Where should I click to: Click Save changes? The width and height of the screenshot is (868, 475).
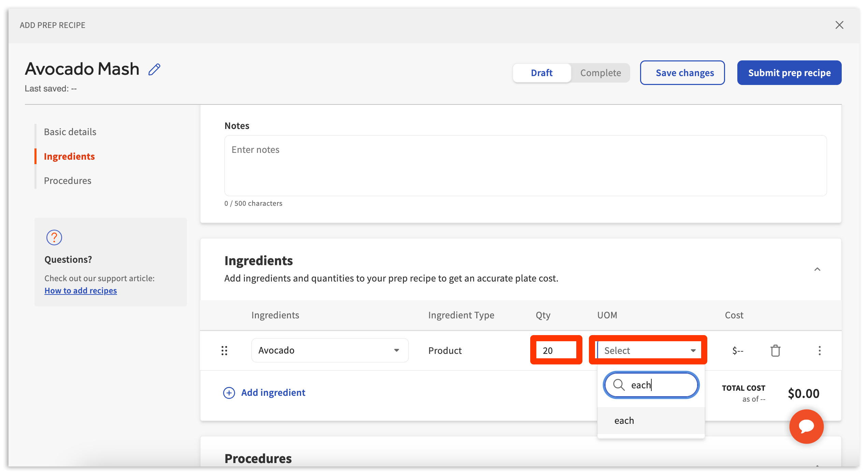click(682, 72)
